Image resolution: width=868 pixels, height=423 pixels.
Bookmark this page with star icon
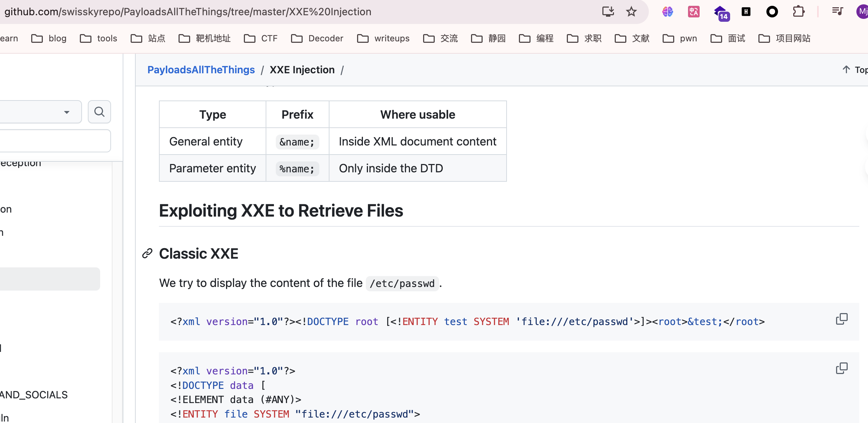631,12
